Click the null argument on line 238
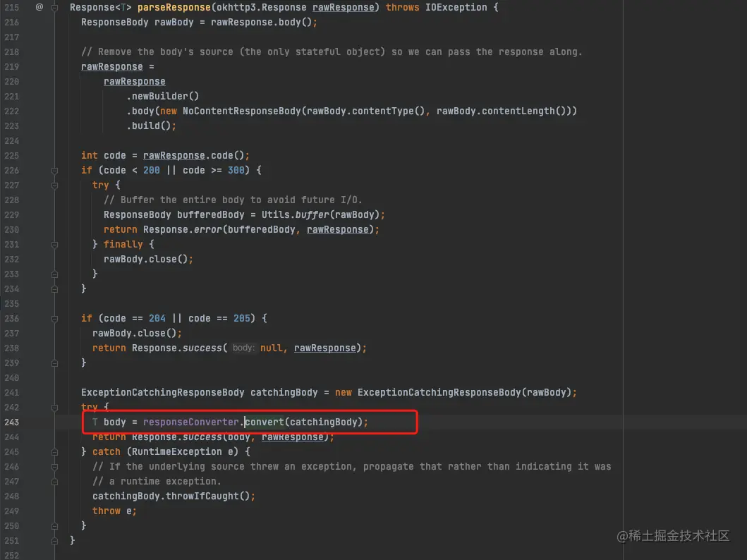The width and height of the screenshot is (747, 560). (271, 348)
